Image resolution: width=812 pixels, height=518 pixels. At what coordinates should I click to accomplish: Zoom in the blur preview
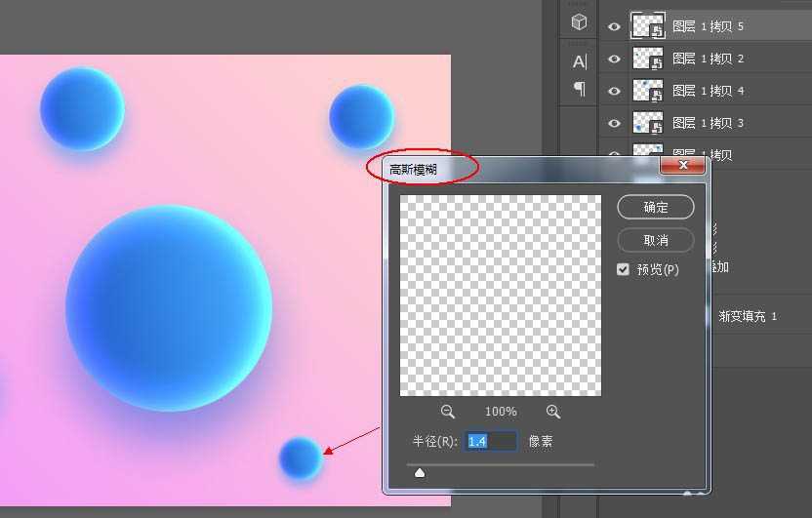click(x=553, y=412)
